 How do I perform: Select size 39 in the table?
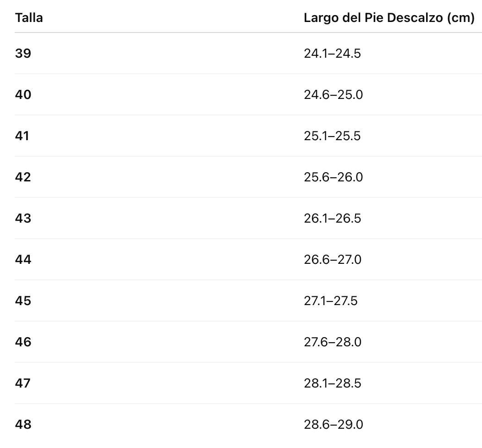pos(23,54)
